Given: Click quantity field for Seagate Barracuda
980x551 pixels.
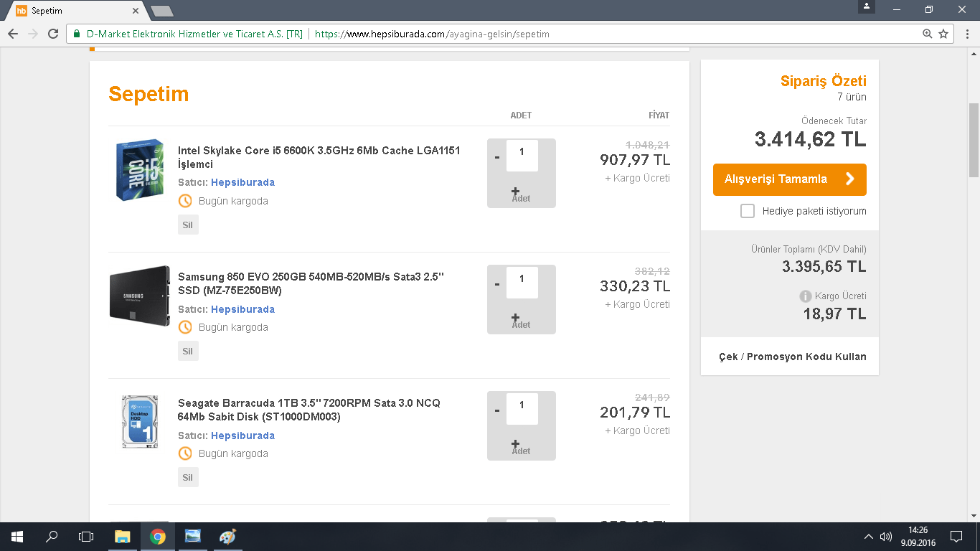Looking at the screenshot, I should pos(522,408).
